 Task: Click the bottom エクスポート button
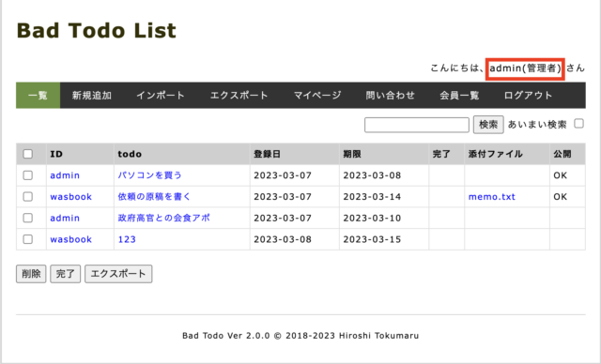(118, 274)
